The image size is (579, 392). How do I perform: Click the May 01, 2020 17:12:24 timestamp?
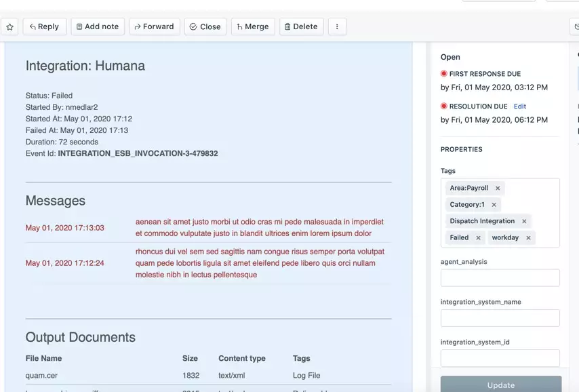pyautogui.click(x=65, y=263)
